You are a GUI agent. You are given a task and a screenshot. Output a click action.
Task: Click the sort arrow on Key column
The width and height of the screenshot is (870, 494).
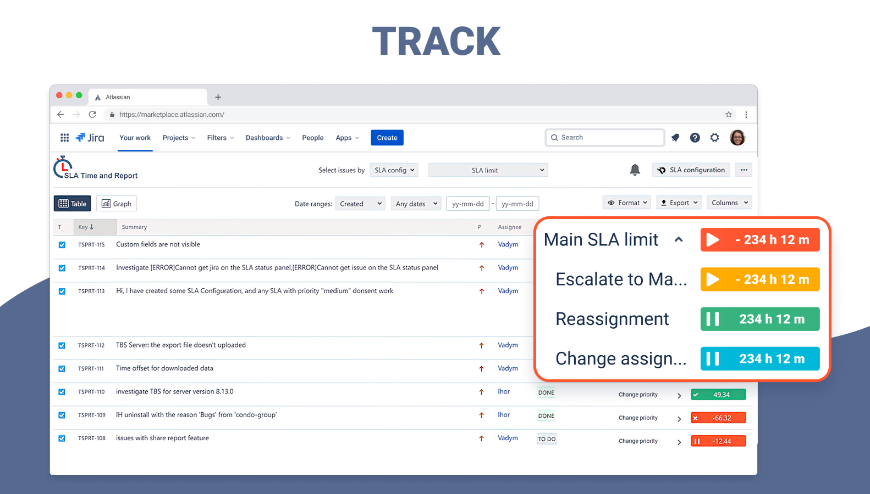point(92,227)
